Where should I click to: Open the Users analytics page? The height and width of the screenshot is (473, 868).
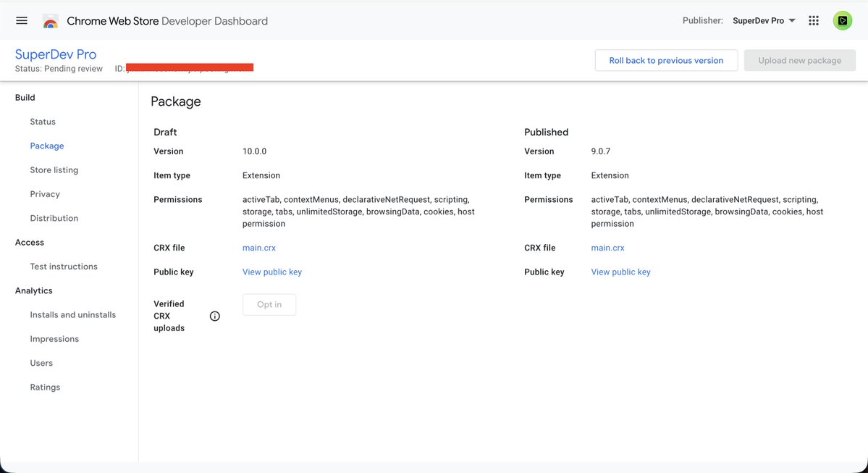tap(41, 362)
